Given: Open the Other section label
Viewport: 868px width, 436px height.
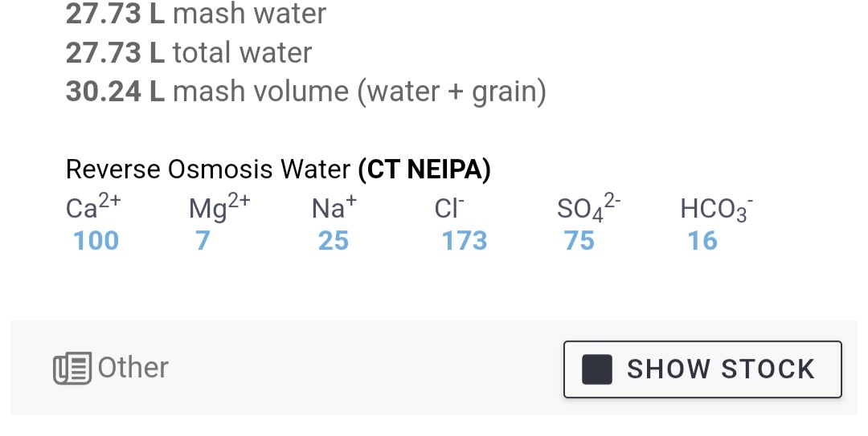Looking at the screenshot, I should (133, 368).
